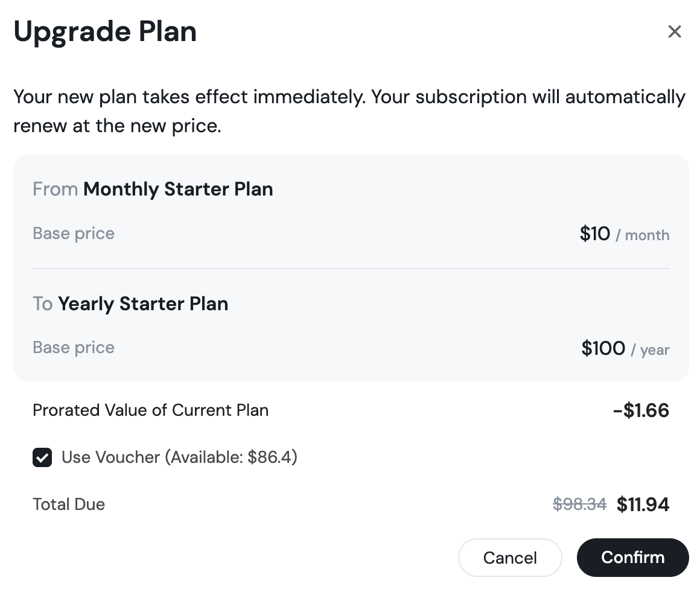This screenshot has height=589, width=700.
Task: Click the Prorated Value of Current Plan label
Action: 150,410
